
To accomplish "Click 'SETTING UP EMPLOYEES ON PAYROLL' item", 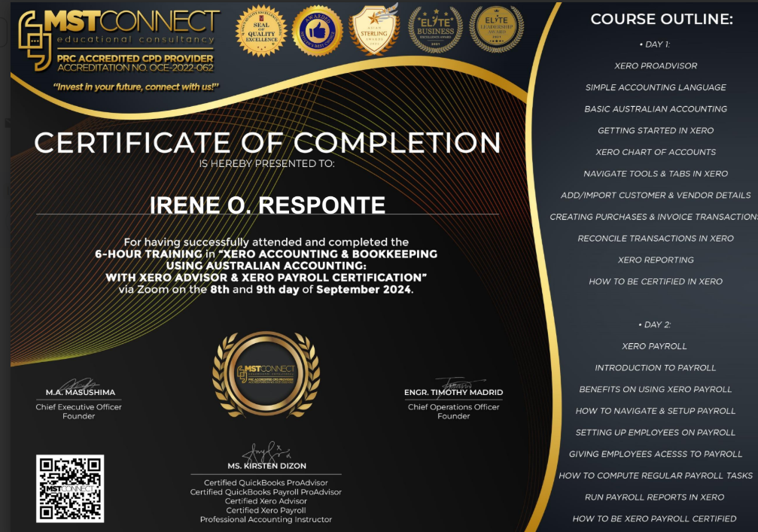I will click(655, 433).
